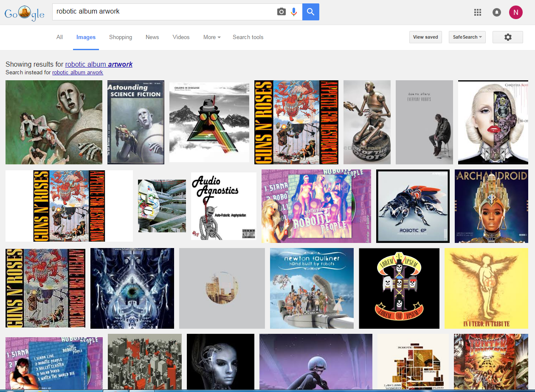Image resolution: width=535 pixels, height=392 pixels.
Task: Follow the robotic album artwork link
Action: (x=99, y=64)
